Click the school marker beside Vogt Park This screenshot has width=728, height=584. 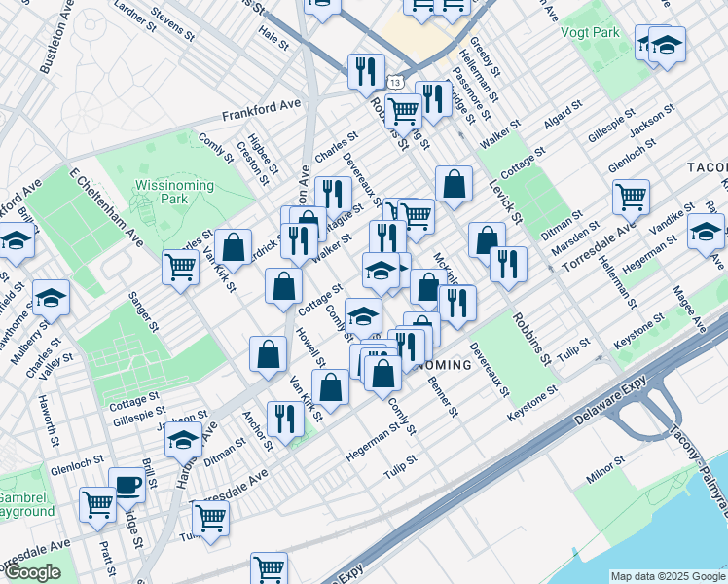click(x=667, y=44)
